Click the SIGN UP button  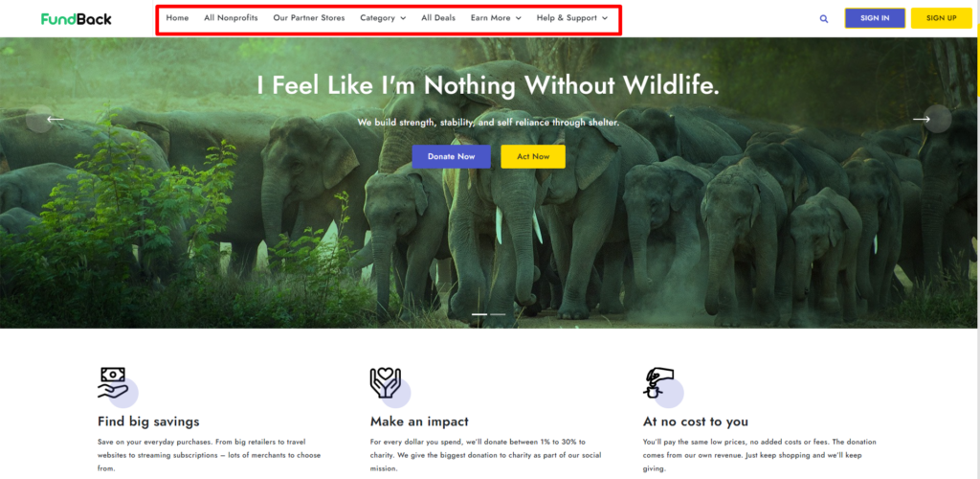(x=942, y=18)
